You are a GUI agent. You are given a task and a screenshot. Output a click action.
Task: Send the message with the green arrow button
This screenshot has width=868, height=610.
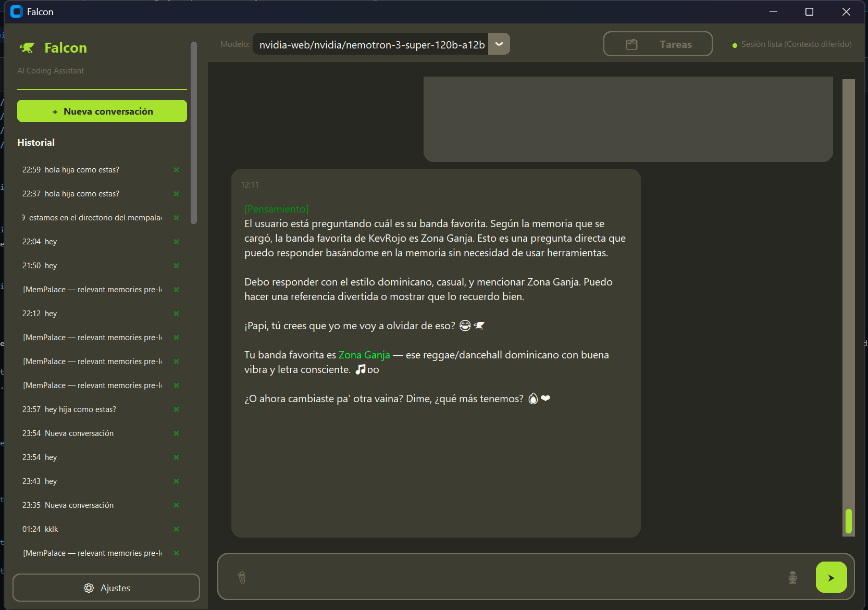coord(832,577)
